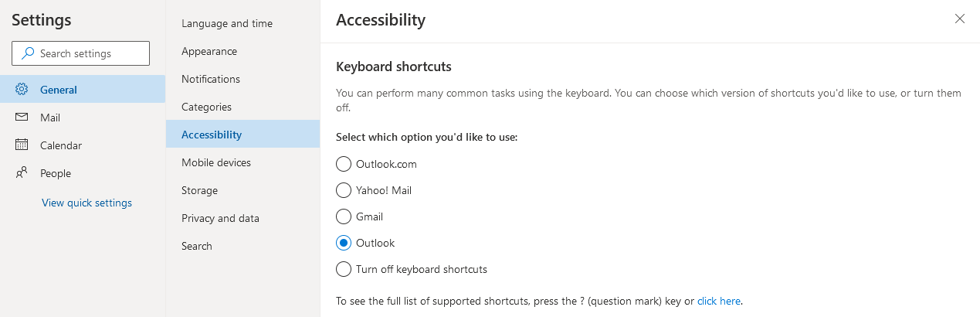Screen dimensions: 980x317
Task: Click the General gear icon
Action: click(x=22, y=89)
